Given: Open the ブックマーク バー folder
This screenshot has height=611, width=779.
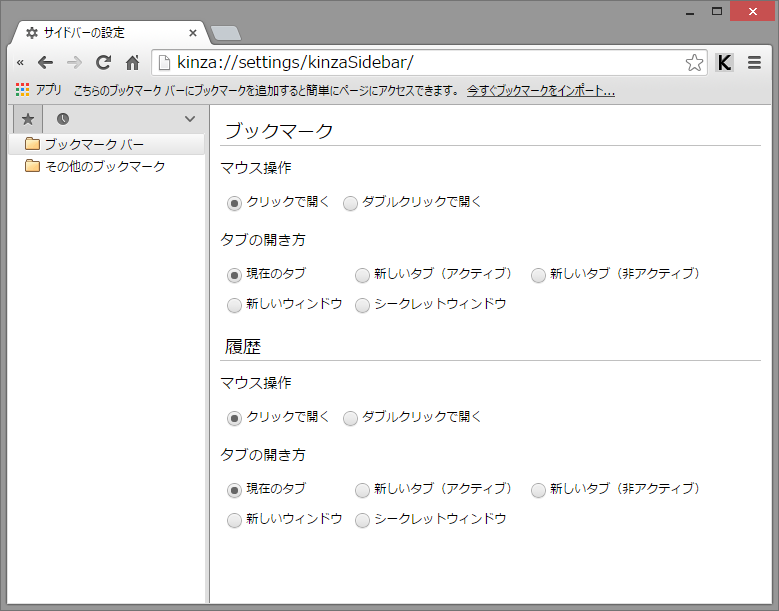Looking at the screenshot, I should [x=107, y=144].
